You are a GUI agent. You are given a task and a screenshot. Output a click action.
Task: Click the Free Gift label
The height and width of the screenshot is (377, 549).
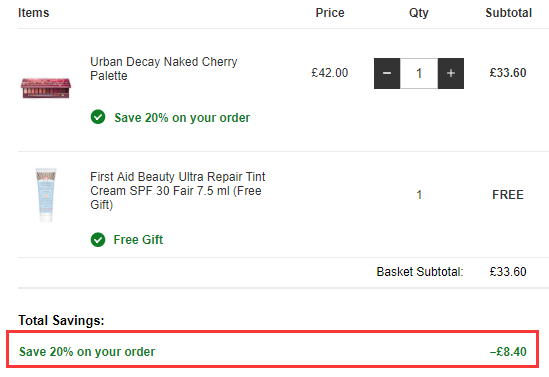(x=138, y=240)
